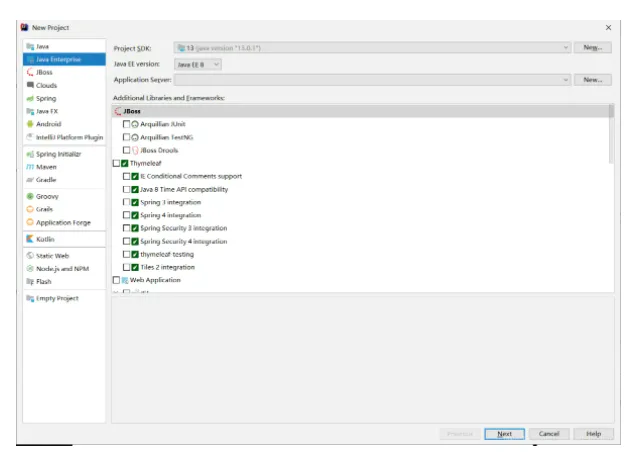Open the Java EE version dropdown
The width and height of the screenshot is (638, 459).
198,64
